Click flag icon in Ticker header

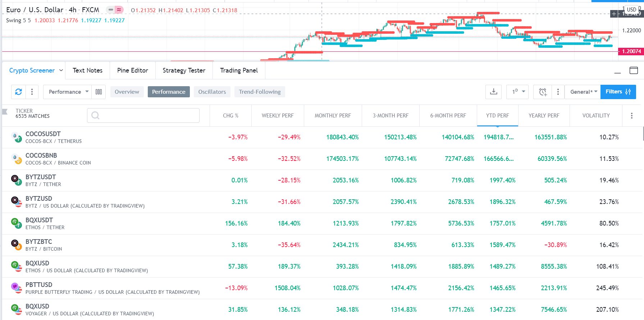tap(5, 112)
